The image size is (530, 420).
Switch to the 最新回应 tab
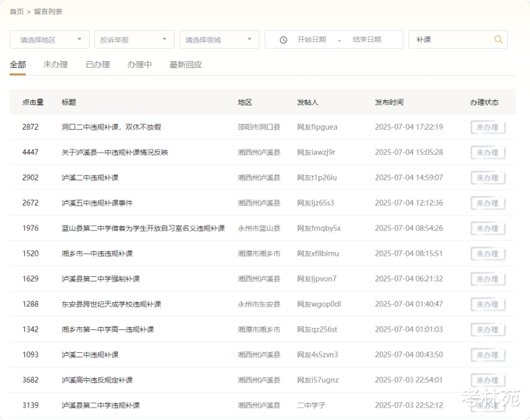186,65
